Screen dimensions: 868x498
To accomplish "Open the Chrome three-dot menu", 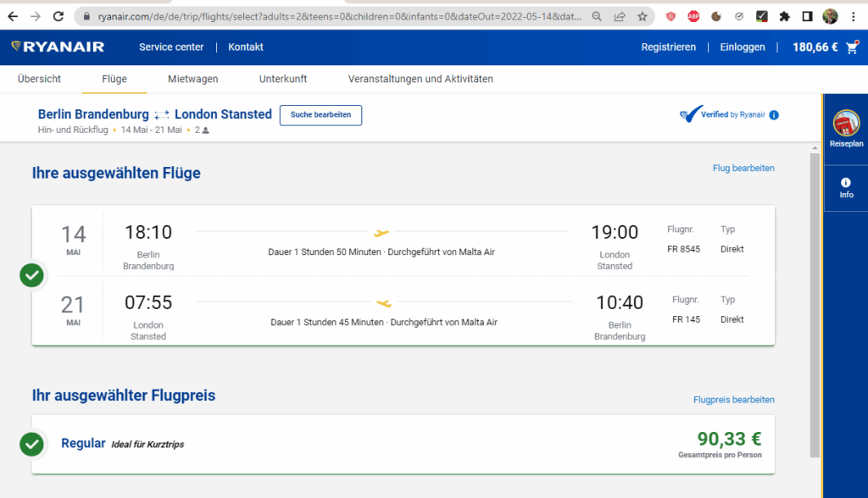I will coord(854,16).
